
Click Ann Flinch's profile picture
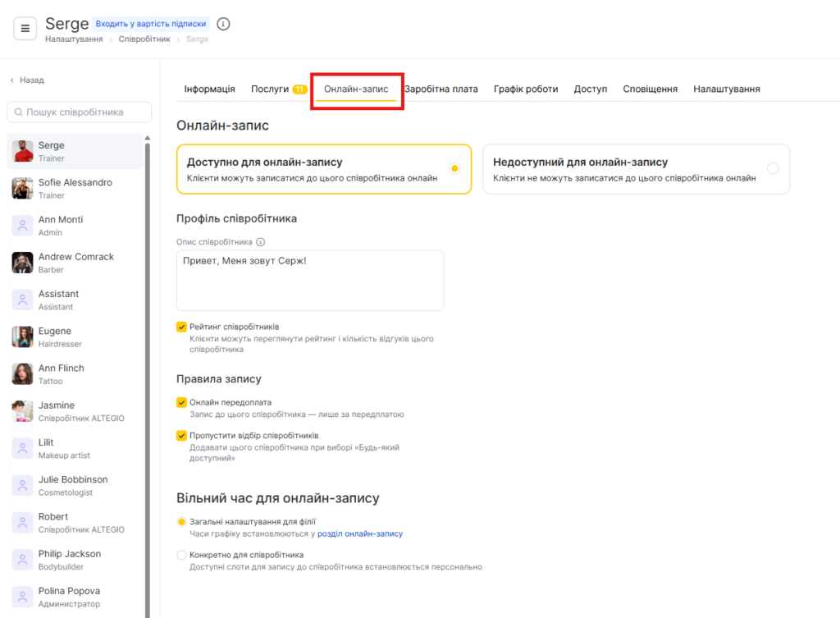pyautogui.click(x=22, y=374)
